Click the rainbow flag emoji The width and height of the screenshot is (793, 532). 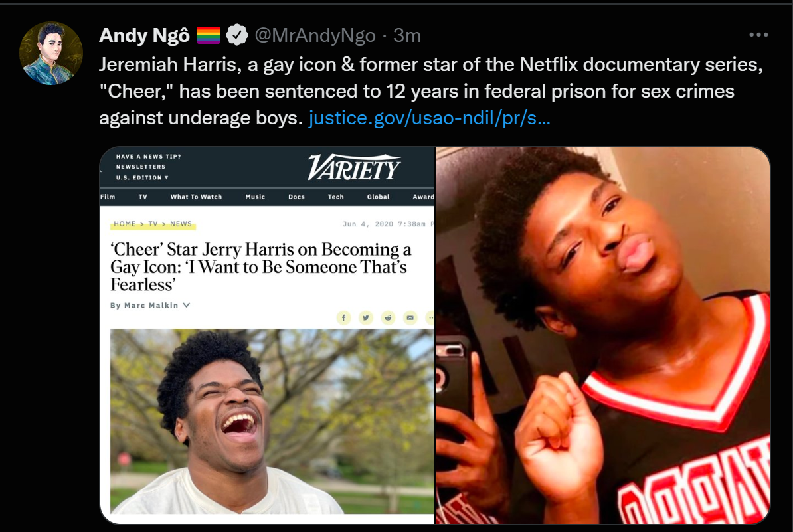click(x=209, y=35)
